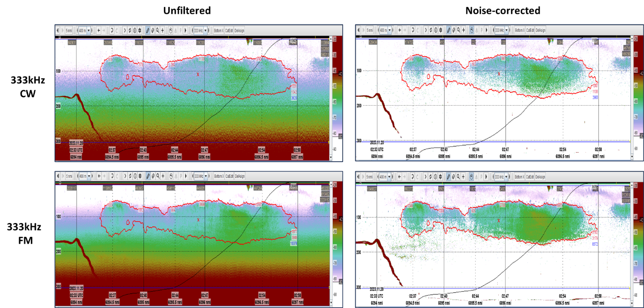The image size is (644, 308).
Task: Toggle the pencil tool off in the top-right panel
Action: [450, 30]
